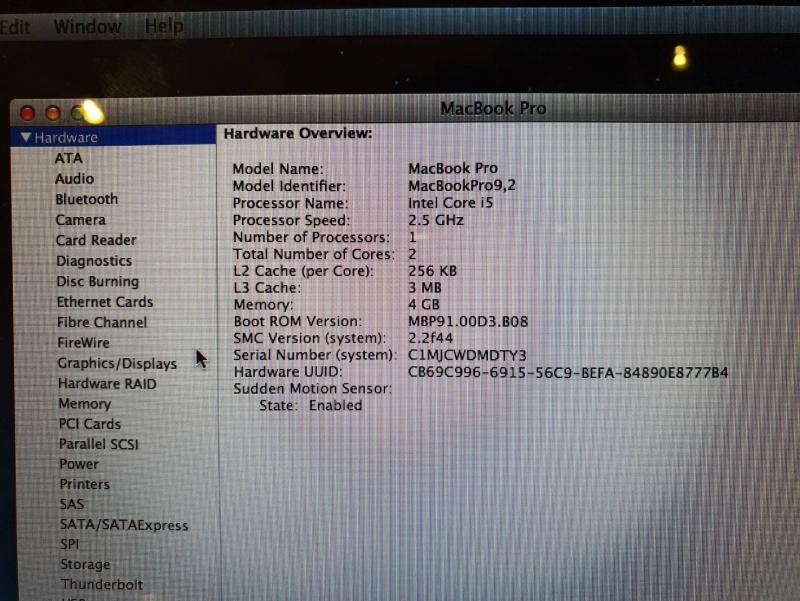800x601 pixels.
Task: Click the Model Identifier label
Action: tap(289, 186)
